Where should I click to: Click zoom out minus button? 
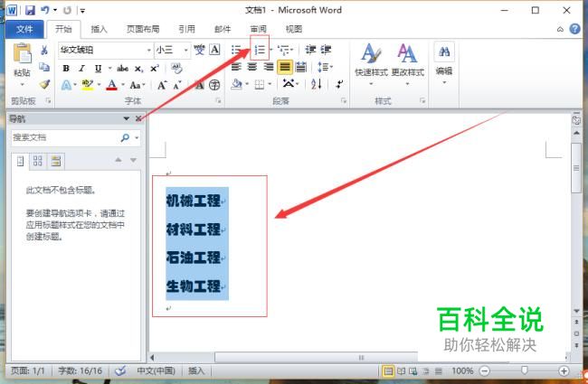485,370
